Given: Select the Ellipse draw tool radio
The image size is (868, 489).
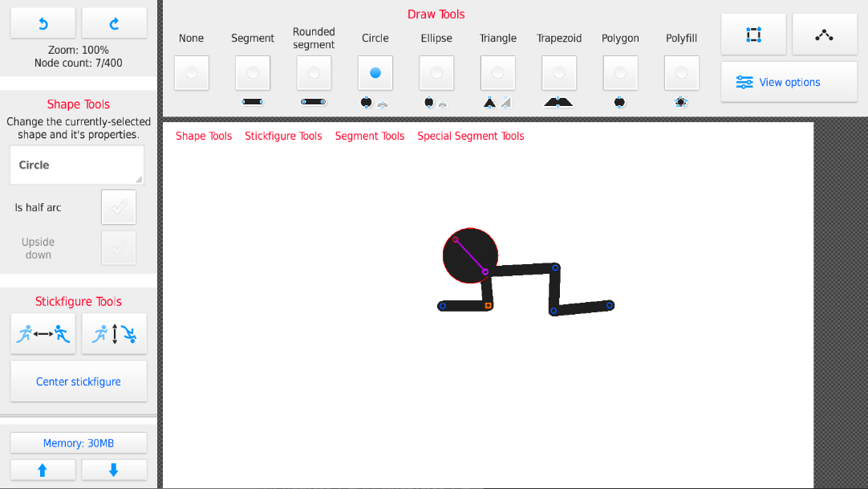Looking at the screenshot, I should point(436,72).
